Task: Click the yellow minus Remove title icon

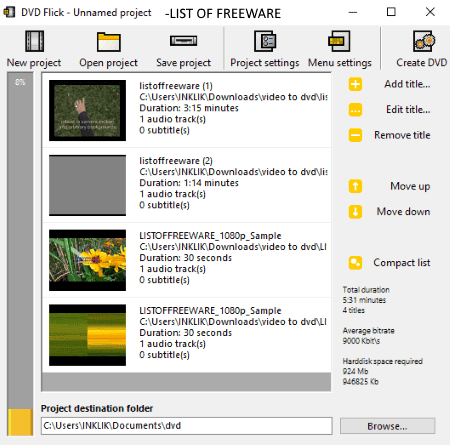Action: (x=355, y=135)
